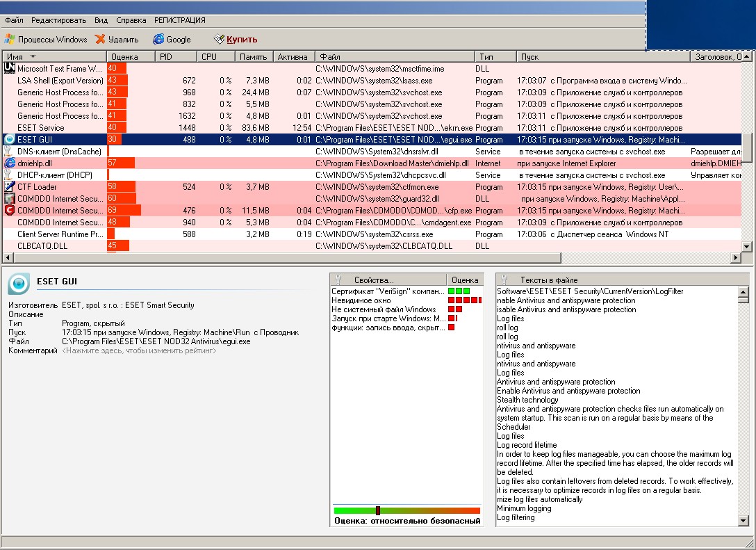Sort by Активна column header
The height and width of the screenshot is (550, 756).
[x=294, y=56]
